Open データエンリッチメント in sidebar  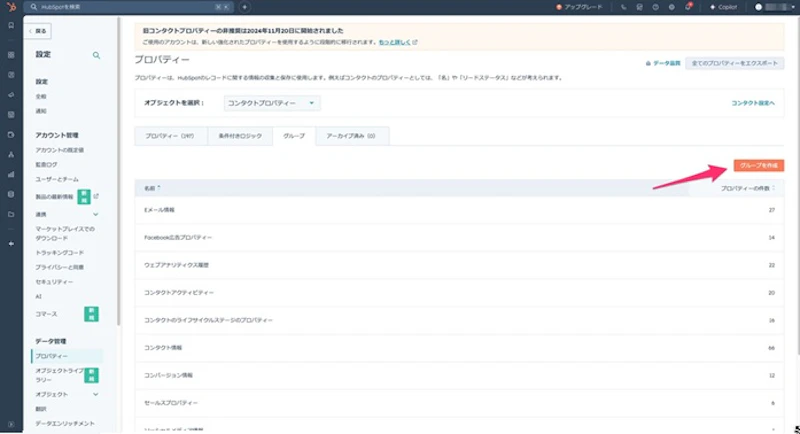coord(65,423)
